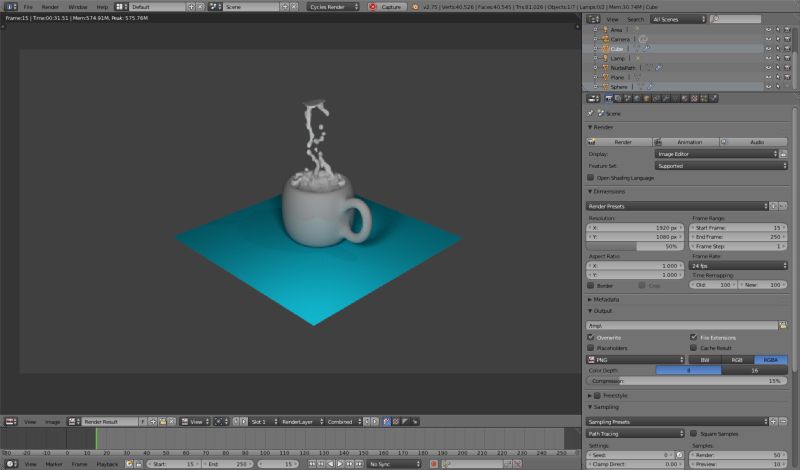Open the Render Presets dropdown
The height and width of the screenshot is (470, 800).
click(677, 206)
